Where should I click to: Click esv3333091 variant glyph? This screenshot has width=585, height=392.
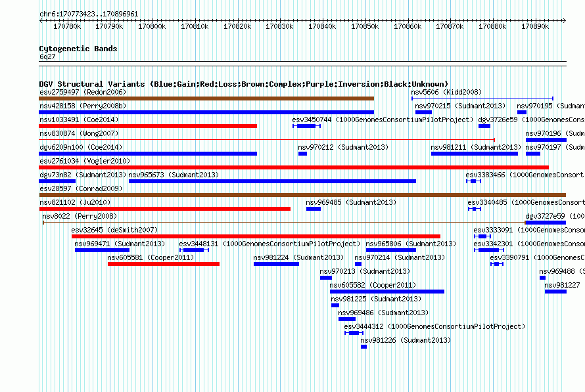(482, 236)
